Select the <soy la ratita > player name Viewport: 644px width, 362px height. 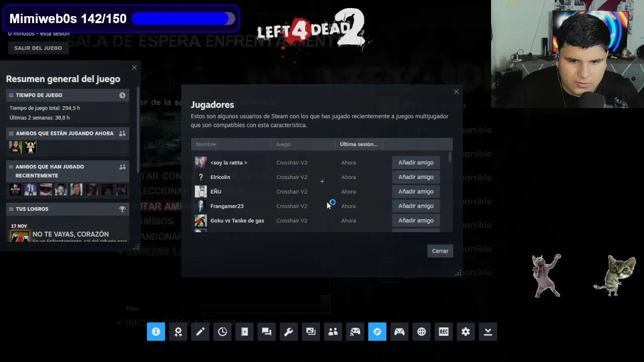click(x=228, y=162)
